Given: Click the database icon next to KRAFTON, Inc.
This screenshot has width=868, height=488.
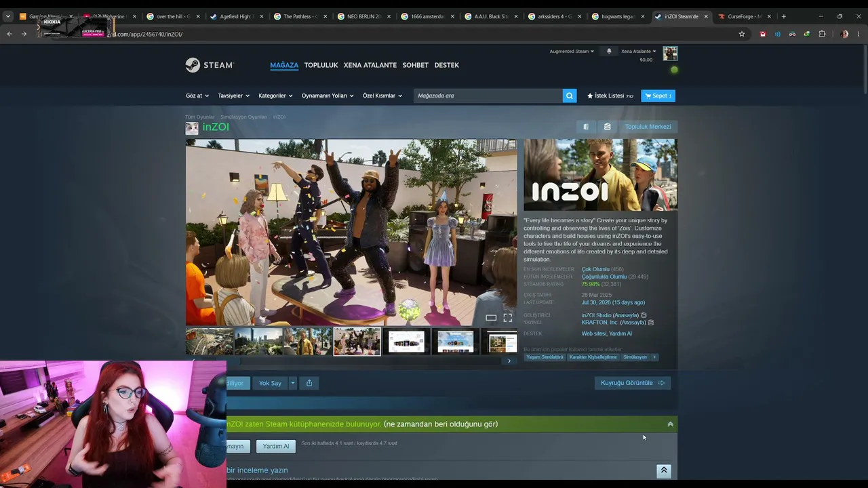Looking at the screenshot, I should 650,323.
